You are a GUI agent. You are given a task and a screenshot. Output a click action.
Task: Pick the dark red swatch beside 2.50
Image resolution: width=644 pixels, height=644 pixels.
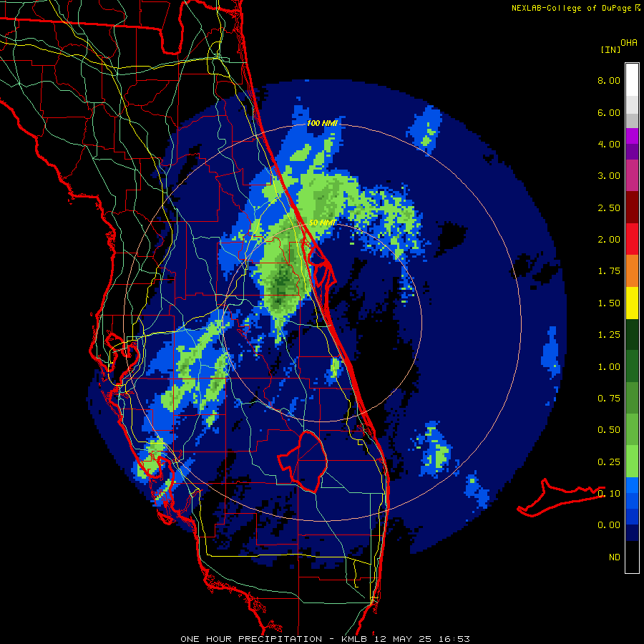[x=632, y=208]
